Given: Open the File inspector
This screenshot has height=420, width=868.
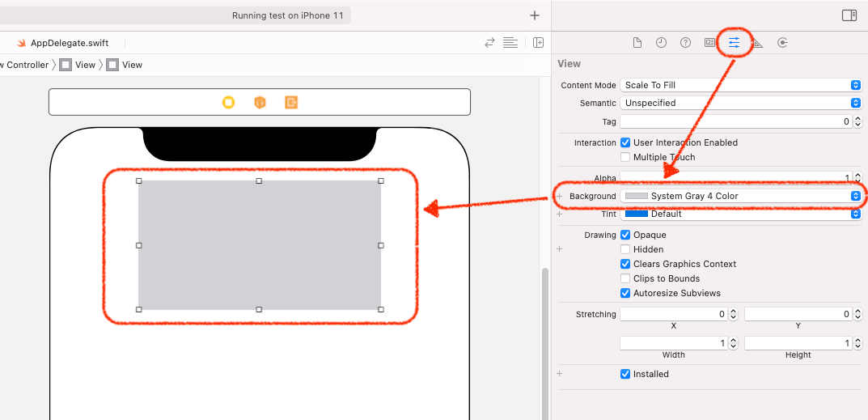Looking at the screenshot, I should pyautogui.click(x=637, y=43).
